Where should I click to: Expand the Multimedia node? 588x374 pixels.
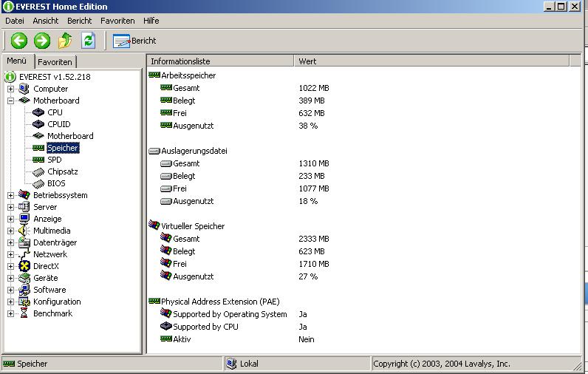(x=10, y=231)
